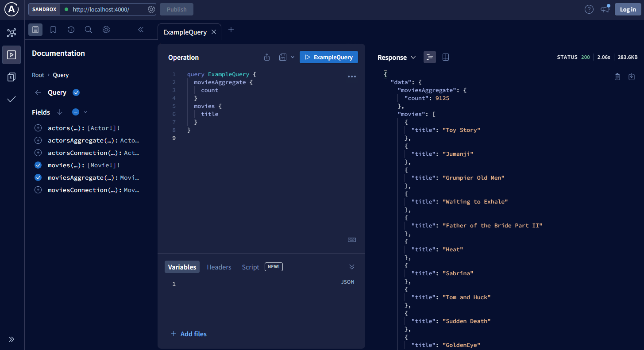Download the response using the download icon
Image resolution: width=644 pixels, height=350 pixels.
coord(632,76)
